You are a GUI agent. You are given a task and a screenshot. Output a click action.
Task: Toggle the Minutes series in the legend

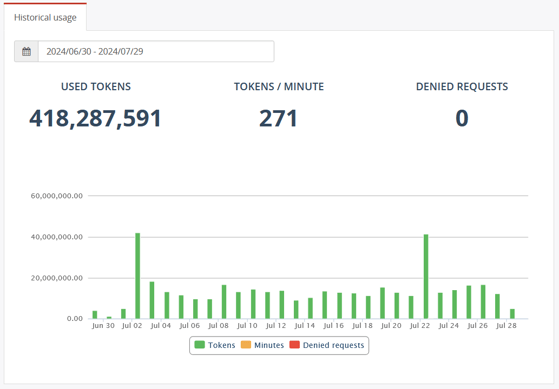pos(262,345)
